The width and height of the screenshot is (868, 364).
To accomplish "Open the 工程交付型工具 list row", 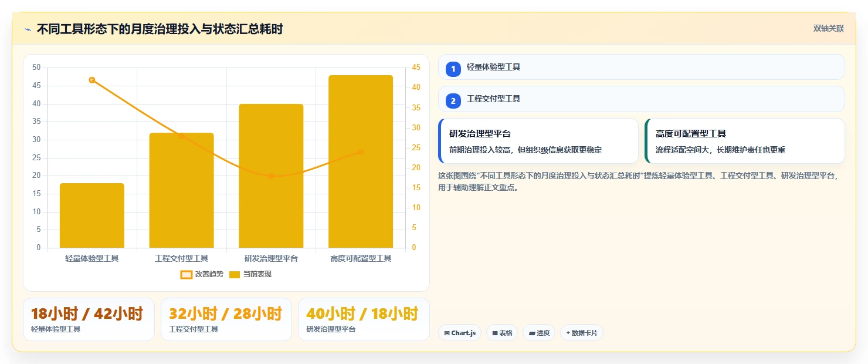I will (642, 99).
